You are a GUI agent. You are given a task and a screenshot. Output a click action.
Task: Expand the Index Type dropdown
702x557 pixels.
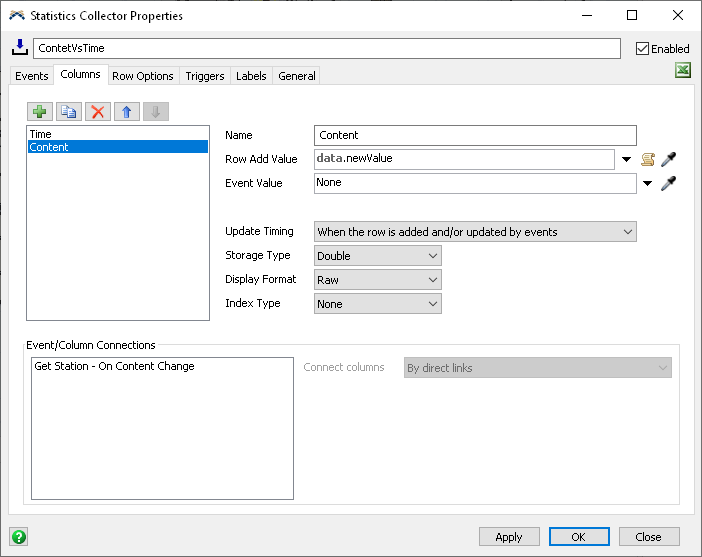click(377, 304)
